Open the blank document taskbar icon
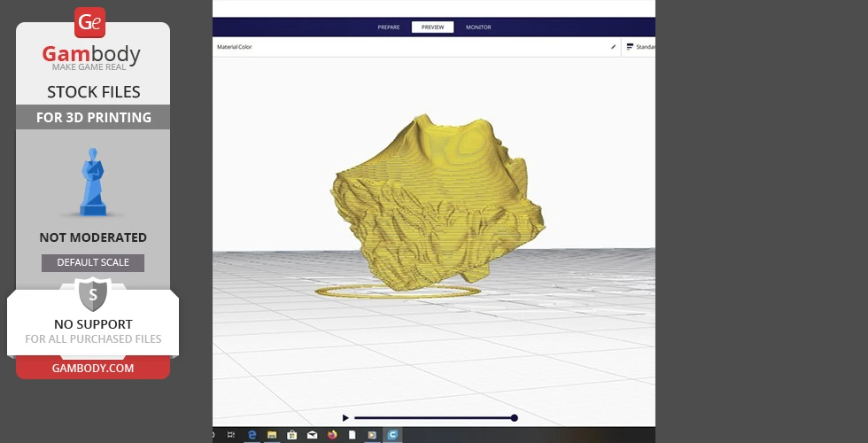The image size is (868, 443). pyautogui.click(x=352, y=435)
